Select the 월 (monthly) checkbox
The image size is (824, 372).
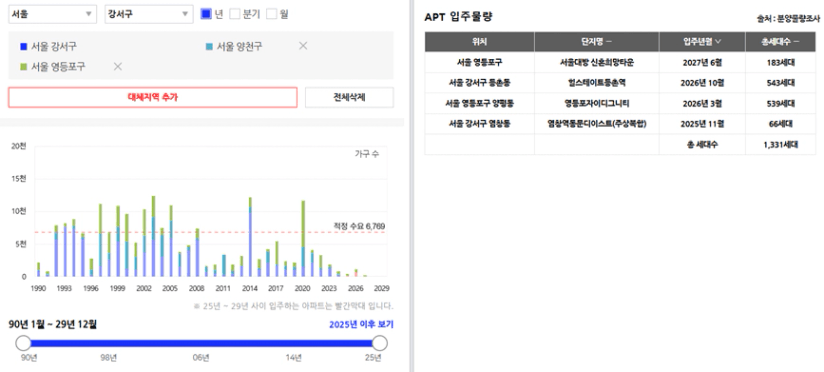pos(271,14)
